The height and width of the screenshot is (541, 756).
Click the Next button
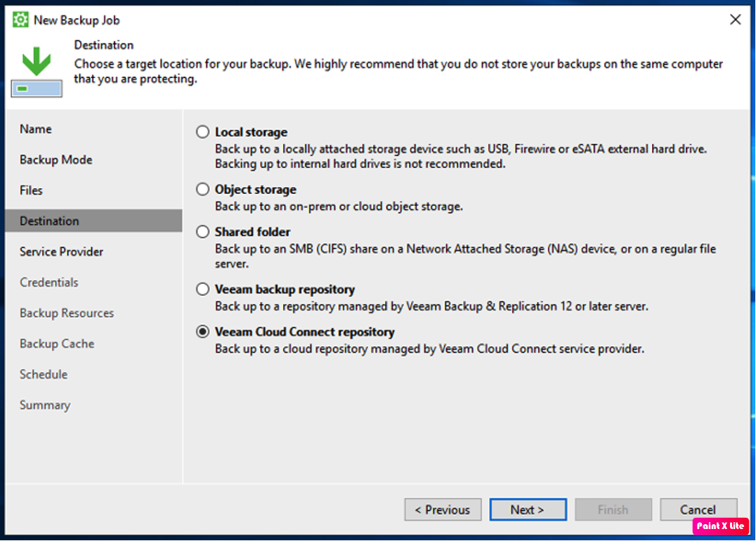(528, 509)
